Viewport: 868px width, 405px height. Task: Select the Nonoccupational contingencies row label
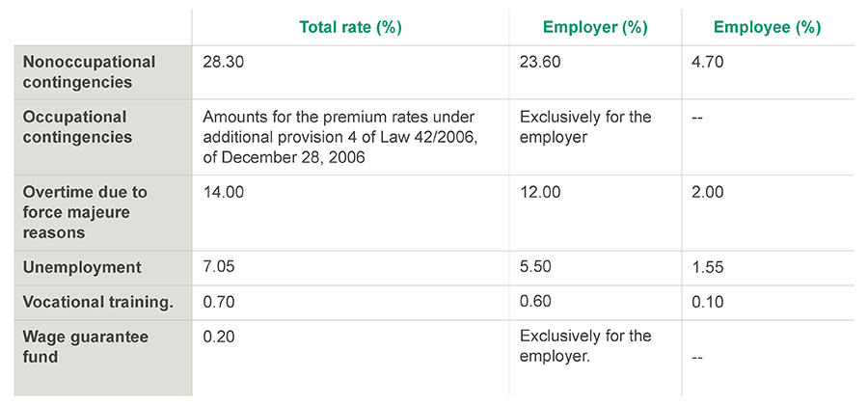click(89, 72)
